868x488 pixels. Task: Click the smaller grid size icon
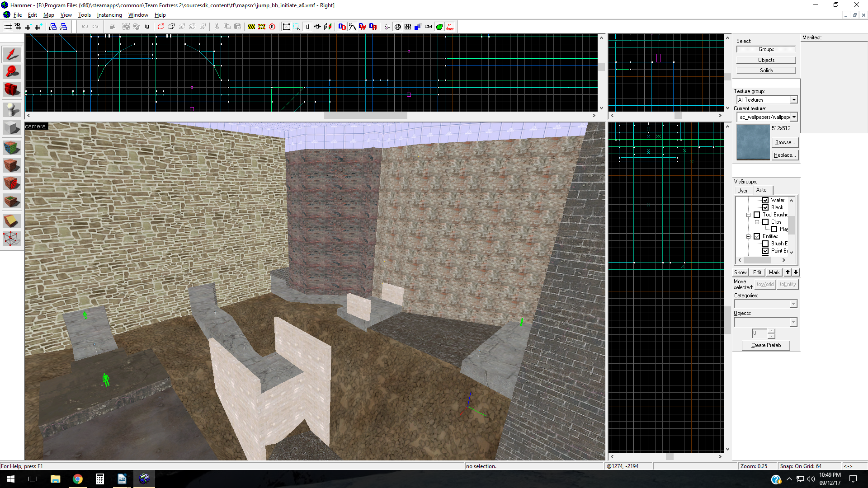(28, 27)
